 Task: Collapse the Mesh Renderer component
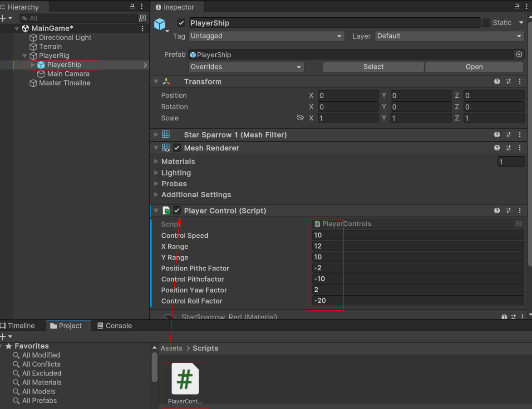point(156,148)
